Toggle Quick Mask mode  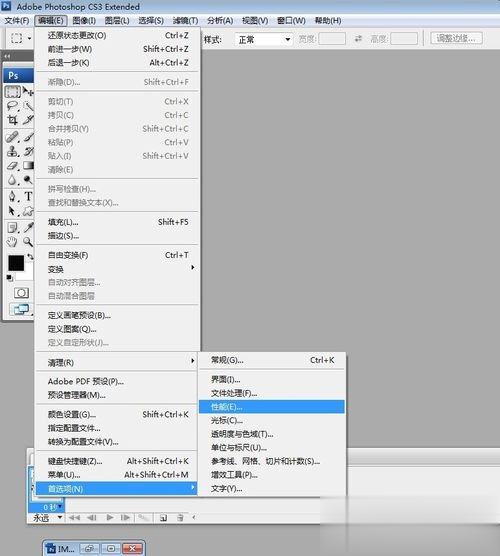(x=21, y=293)
